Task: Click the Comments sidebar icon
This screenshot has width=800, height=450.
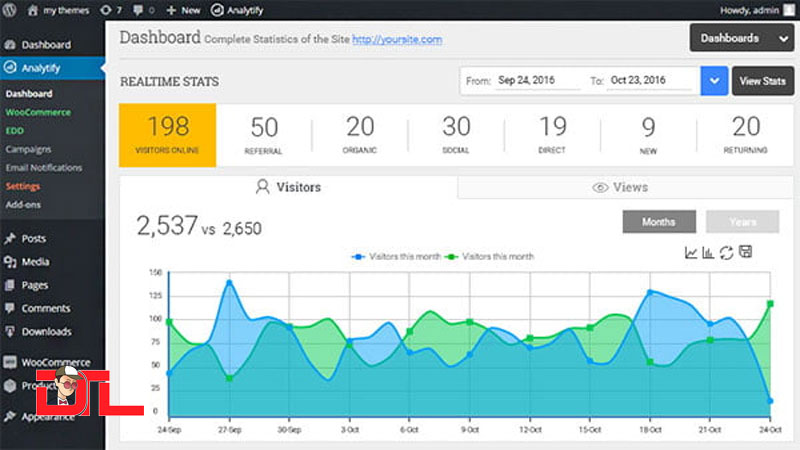Action: [10, 308]
